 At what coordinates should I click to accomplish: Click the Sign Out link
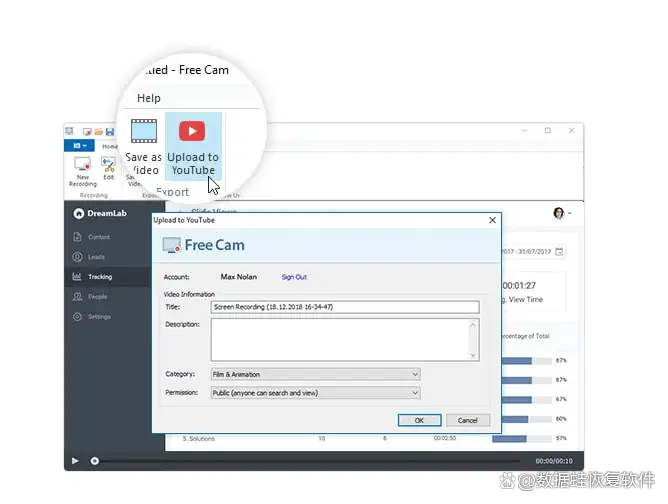(x=294, y=277)
